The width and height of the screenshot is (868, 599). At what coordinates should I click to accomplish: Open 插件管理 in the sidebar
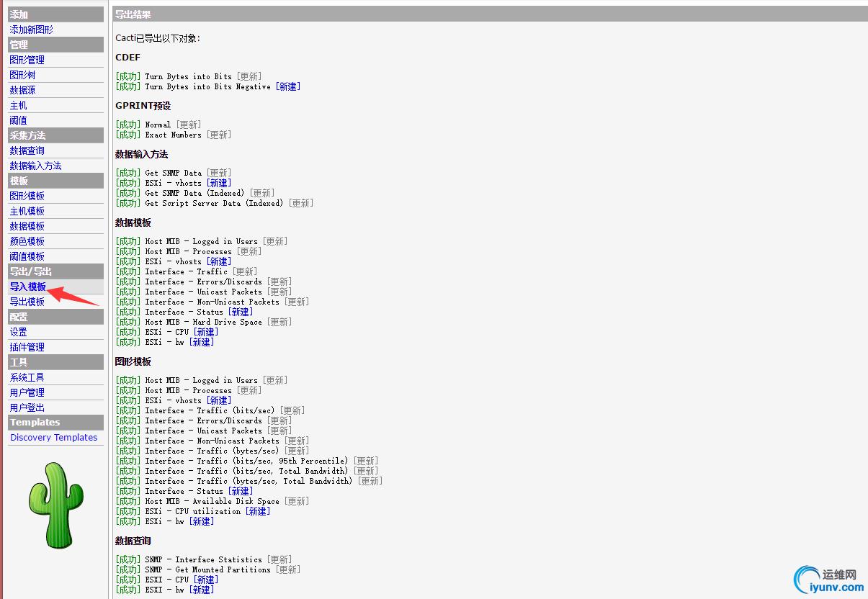tap(27, 347)
